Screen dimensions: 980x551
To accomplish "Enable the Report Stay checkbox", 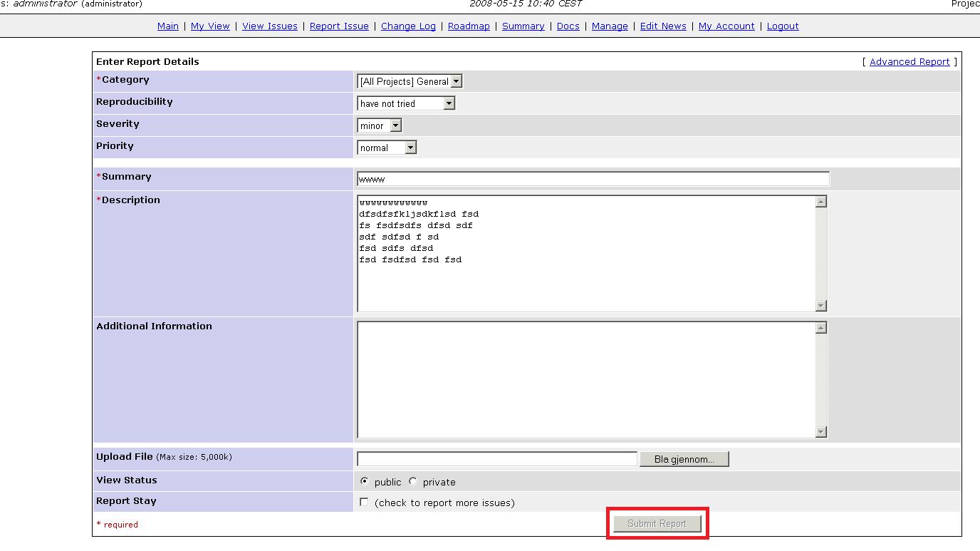I will coord(364,503).
